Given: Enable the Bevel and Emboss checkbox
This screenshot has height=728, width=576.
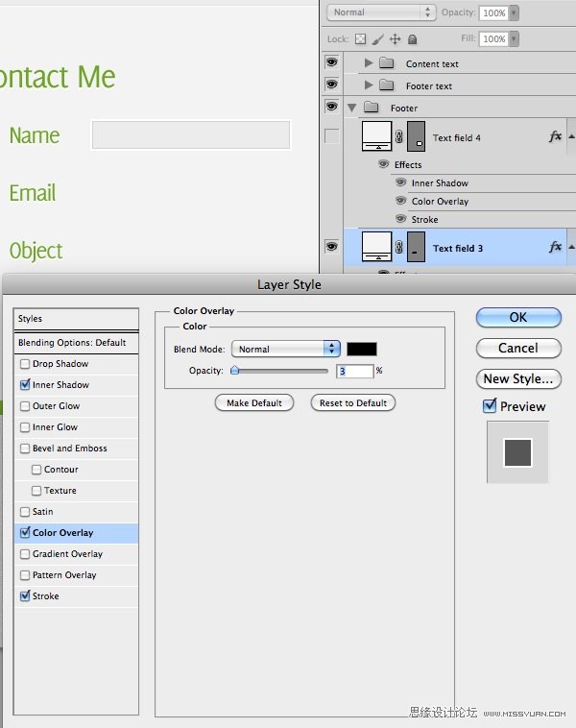Looking at the screenshot, I should click(x=25, y=449).
